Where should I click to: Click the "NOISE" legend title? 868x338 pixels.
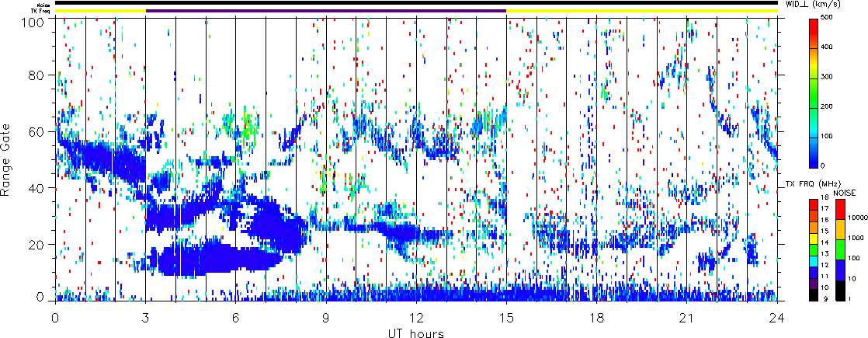point(845,192)
